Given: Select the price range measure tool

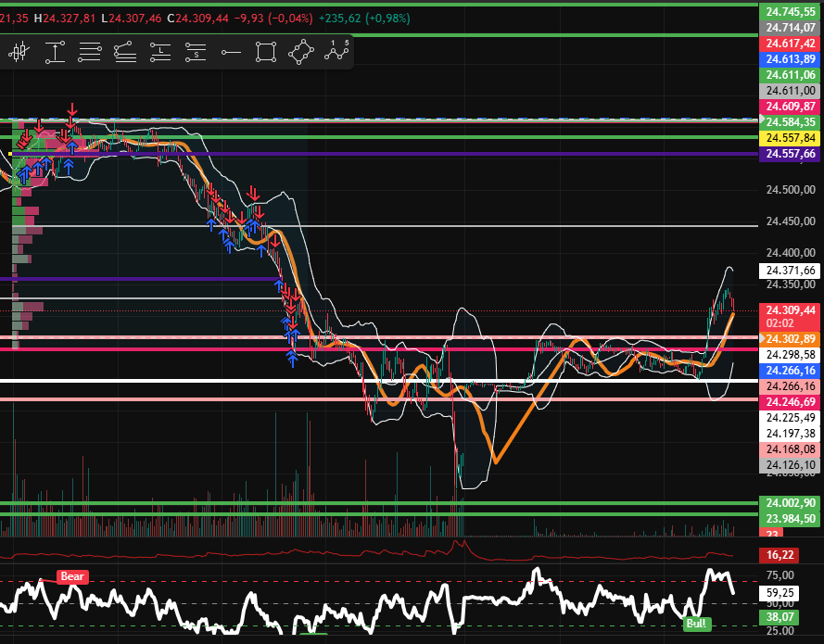Looking at the screenshot, I should click(55, 53).
